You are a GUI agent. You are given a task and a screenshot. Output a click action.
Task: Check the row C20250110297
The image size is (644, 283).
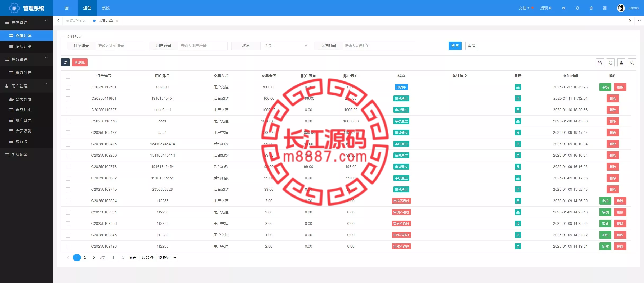pos(68,110)
